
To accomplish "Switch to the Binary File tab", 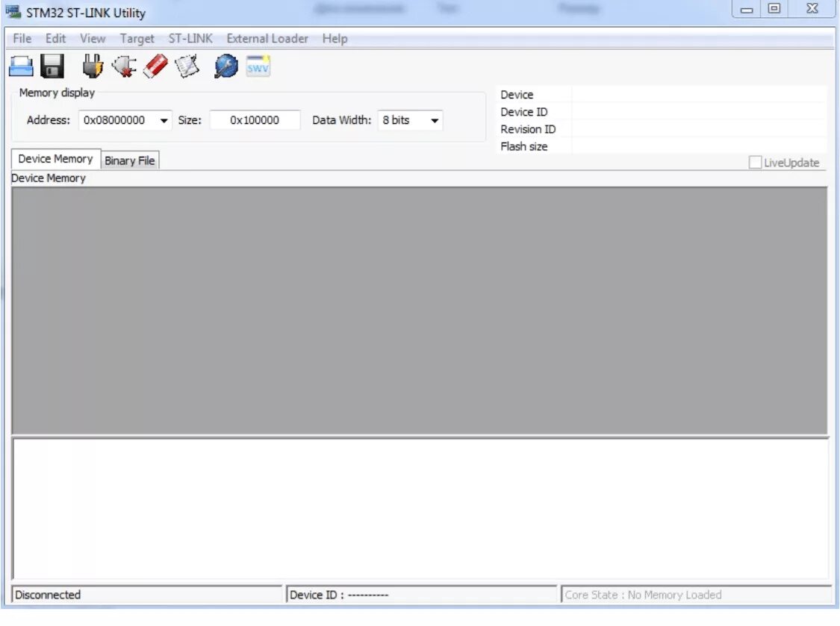I will click(x=130, y=160).
